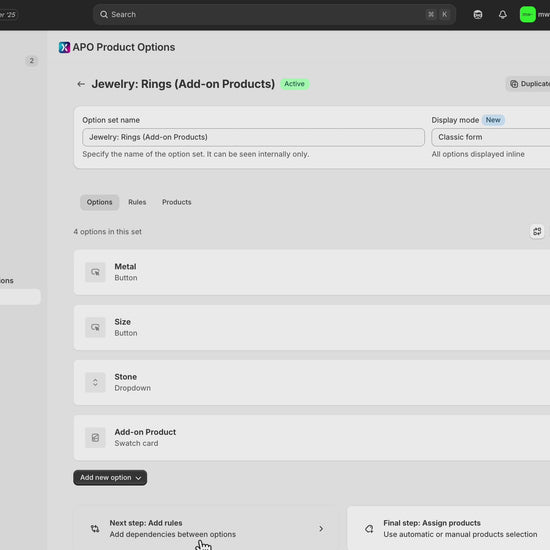Open the Size option card
The width and height of the screenshot is (550, 550).
(x=311, y=327)
